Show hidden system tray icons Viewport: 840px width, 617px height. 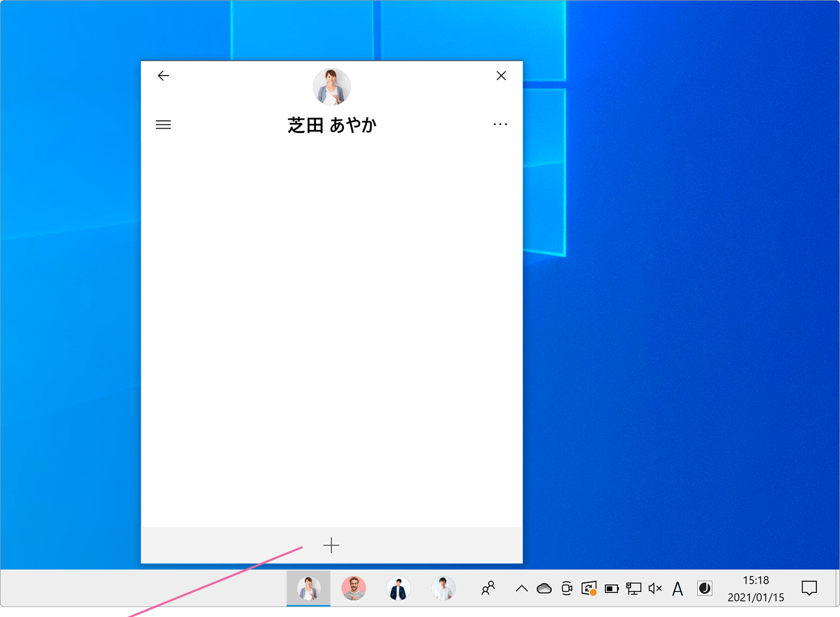click(521, 589)
